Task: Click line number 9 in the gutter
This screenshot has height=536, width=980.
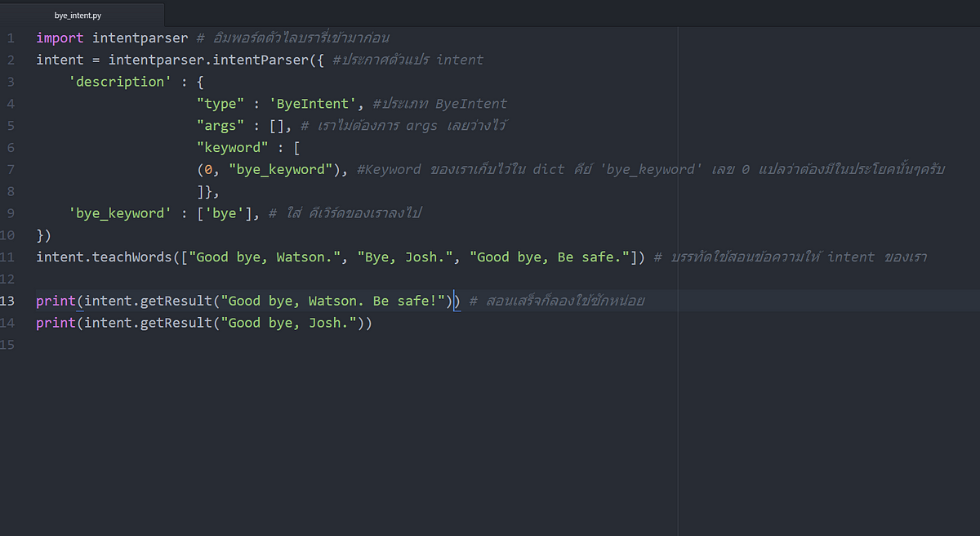Action: click(x=11, y=213)
